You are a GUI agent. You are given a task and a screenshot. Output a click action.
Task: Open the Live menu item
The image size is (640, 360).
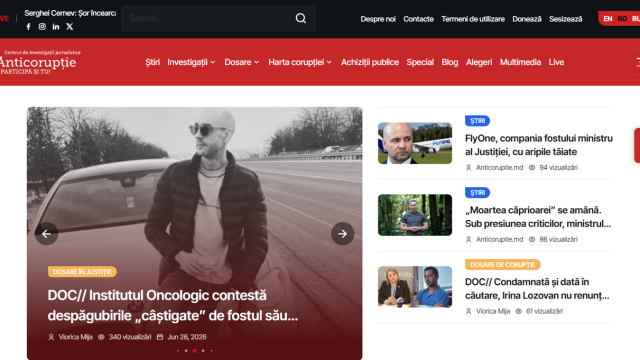tap(556, 62)
